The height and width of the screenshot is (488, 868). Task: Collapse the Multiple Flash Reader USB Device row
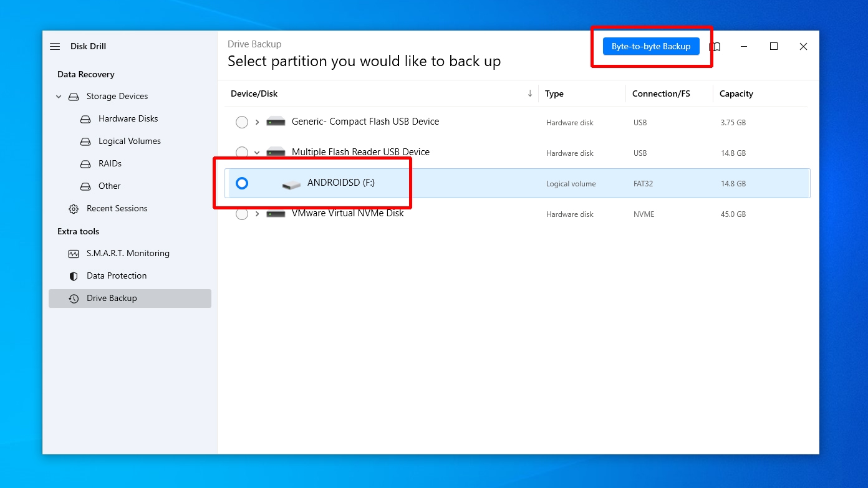pyautogui.click(x=257, y=153)
